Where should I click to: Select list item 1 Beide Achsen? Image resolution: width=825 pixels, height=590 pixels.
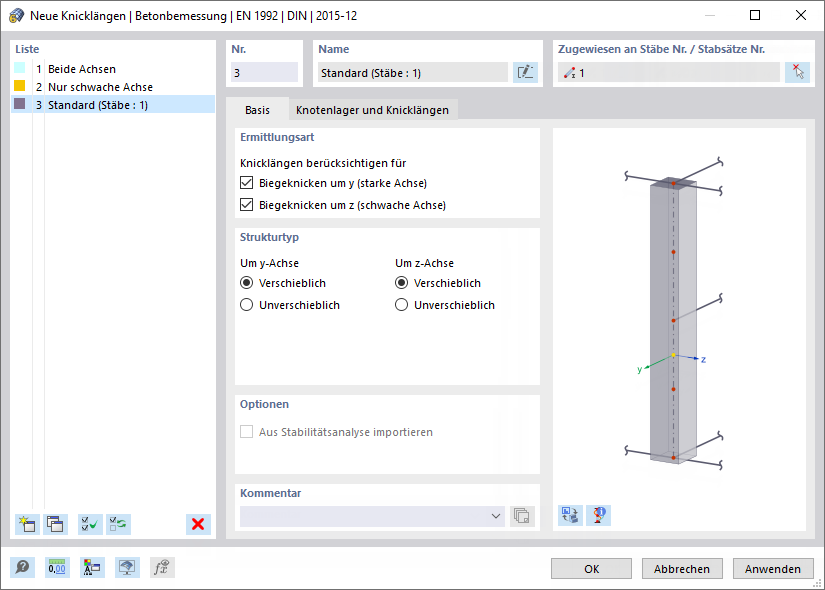[113, 69]
